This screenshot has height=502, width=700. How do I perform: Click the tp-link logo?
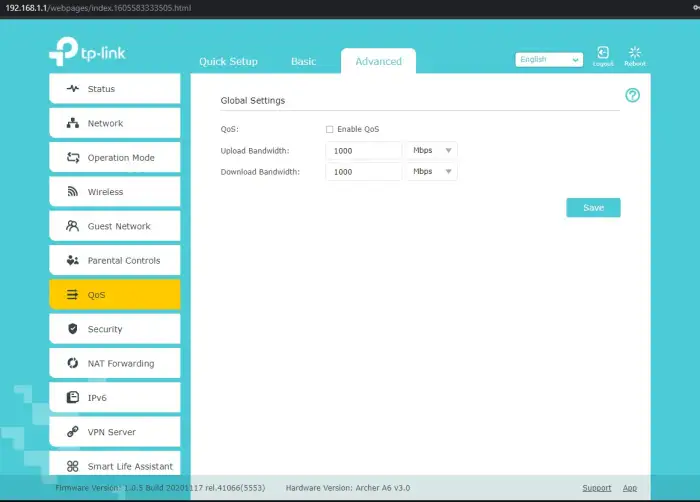tap(86, 54)
